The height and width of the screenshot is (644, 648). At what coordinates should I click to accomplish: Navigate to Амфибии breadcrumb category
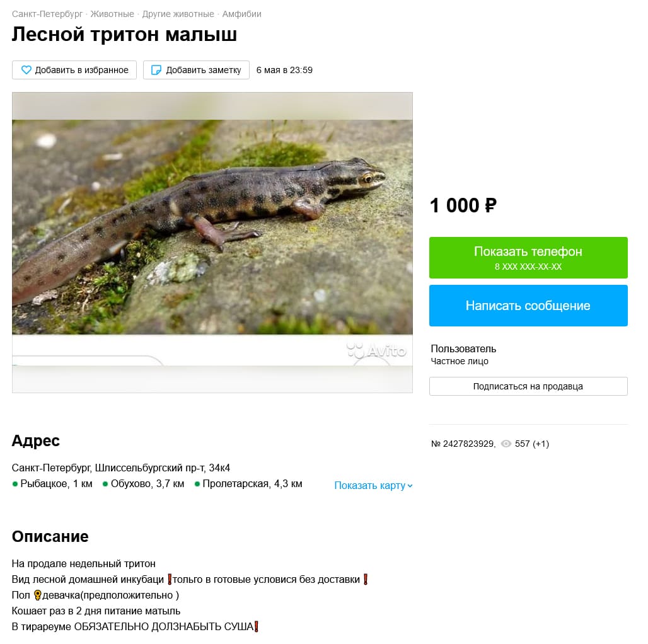pyautogui.click(x=241, y=14)
